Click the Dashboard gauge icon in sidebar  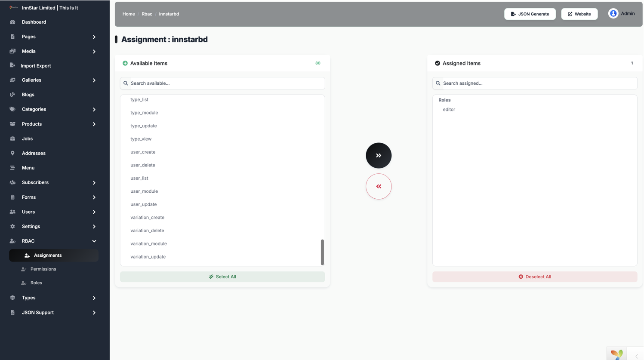click(x=12, y=22)
